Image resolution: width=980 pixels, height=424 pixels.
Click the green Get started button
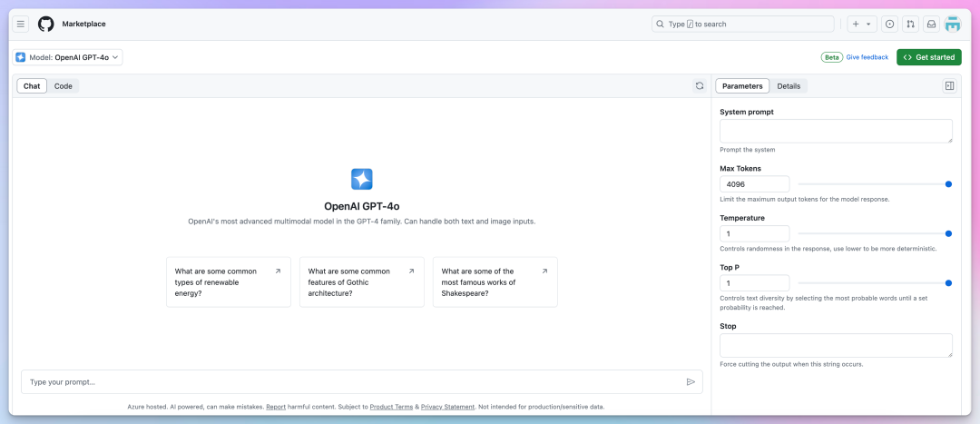click(930, 57)
